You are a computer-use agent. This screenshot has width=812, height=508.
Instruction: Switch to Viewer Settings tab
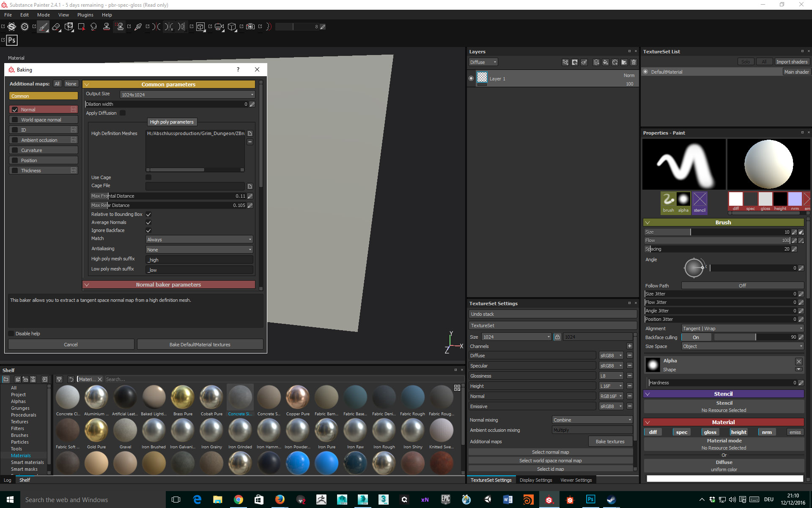click(x=576, y=480)
